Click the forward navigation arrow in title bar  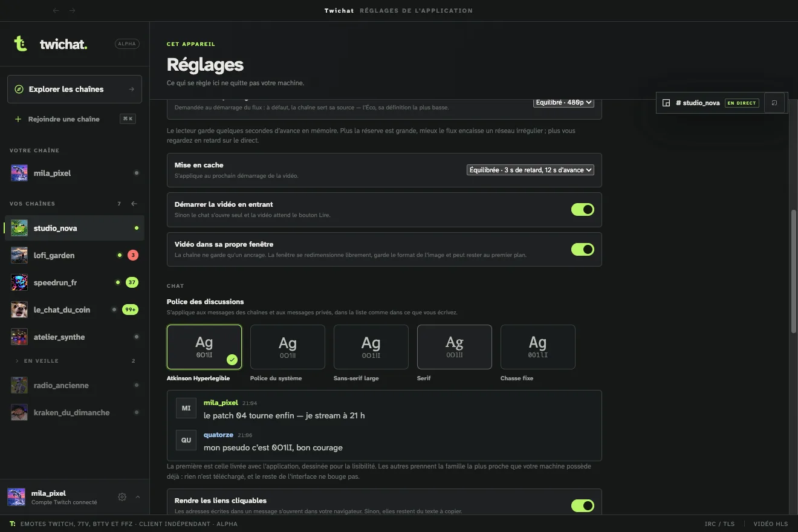73,10
